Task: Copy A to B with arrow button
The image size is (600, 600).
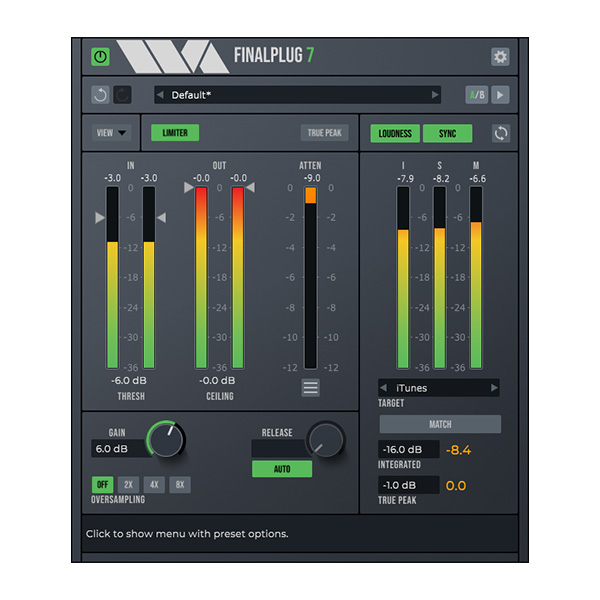Action: pos(500,95)
